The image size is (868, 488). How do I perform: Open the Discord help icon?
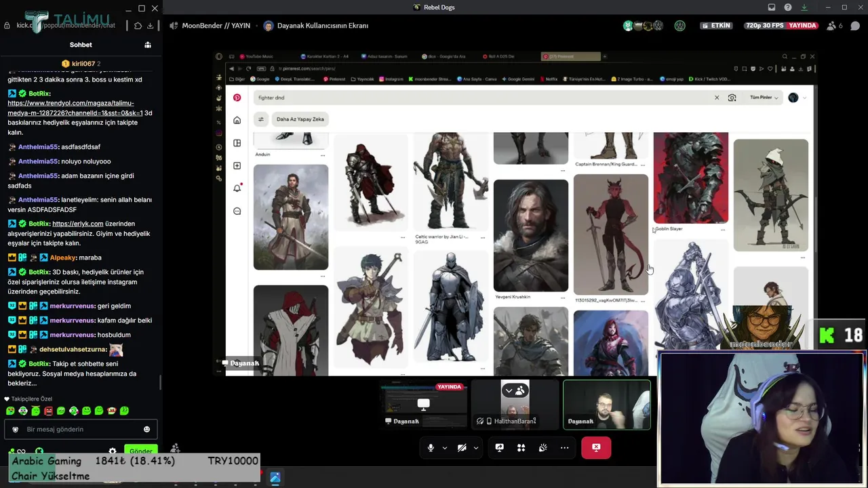[x=788, y=7]
